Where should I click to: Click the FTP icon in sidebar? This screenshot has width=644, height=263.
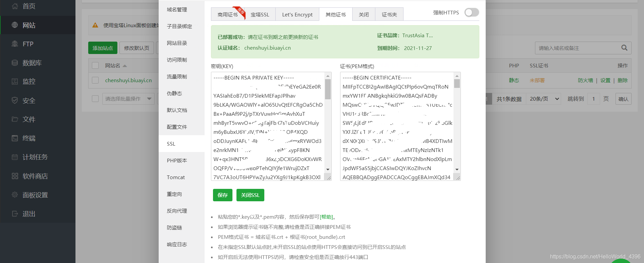[x=15, y=44]
